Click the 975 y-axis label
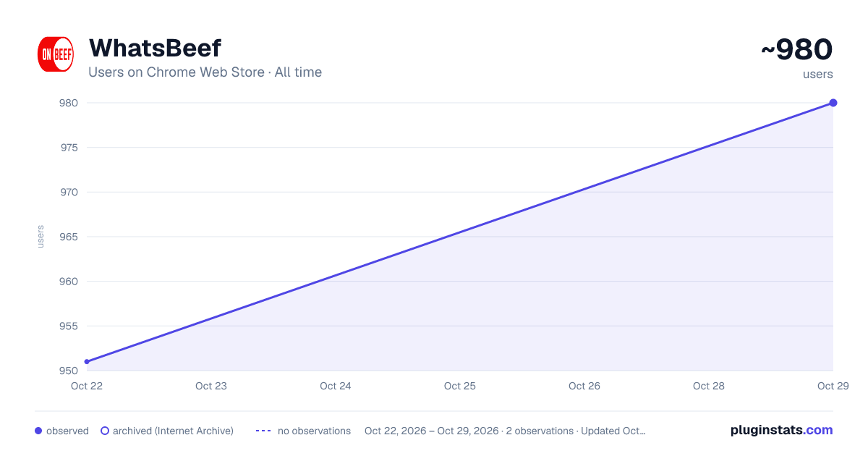 pyautogui.click(x=69, y=148)
